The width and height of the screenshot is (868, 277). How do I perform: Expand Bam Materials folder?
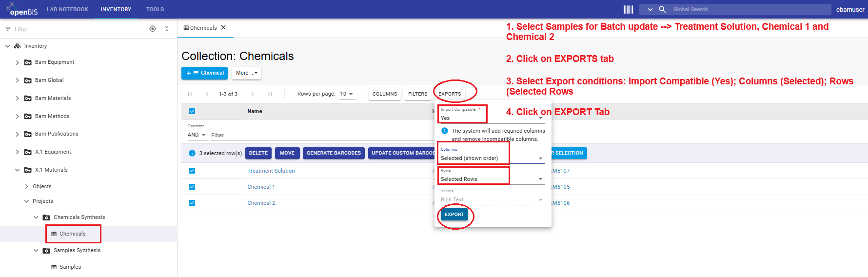click(17, 99)
